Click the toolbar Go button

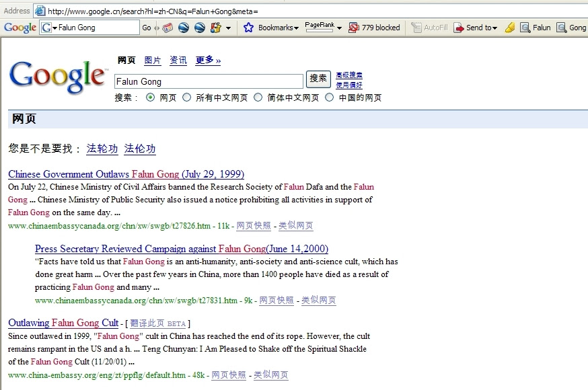146,28
